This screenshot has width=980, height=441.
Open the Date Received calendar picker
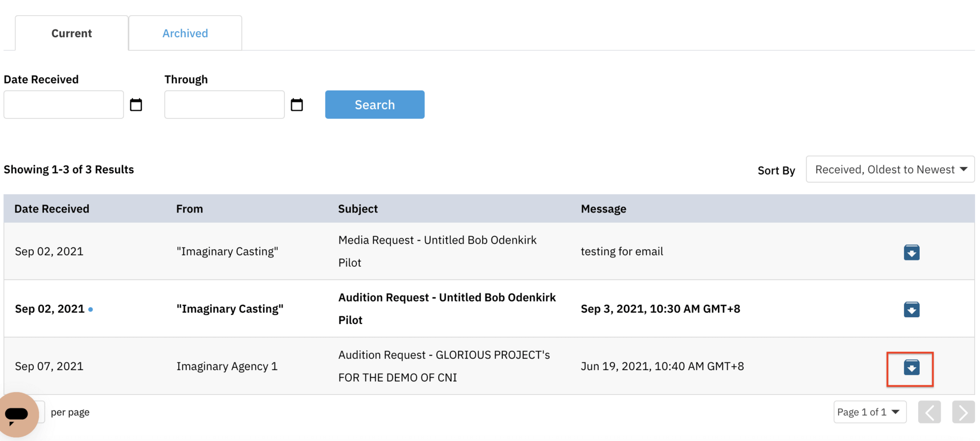tap(136, 104)
